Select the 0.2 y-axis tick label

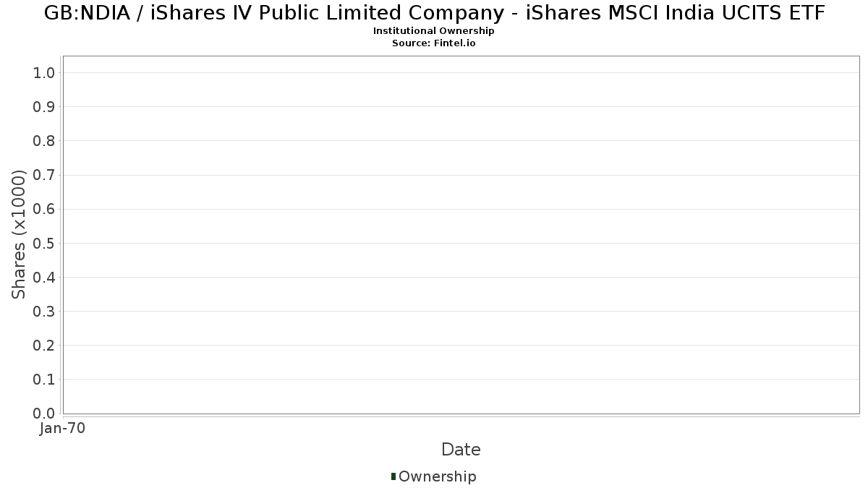coord(44,346)
